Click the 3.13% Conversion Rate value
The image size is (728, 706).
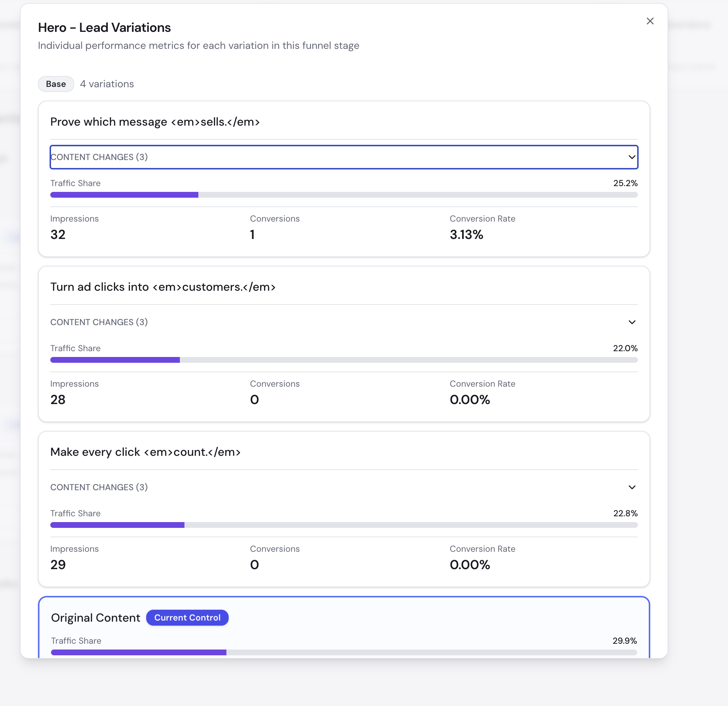point(466,235)
